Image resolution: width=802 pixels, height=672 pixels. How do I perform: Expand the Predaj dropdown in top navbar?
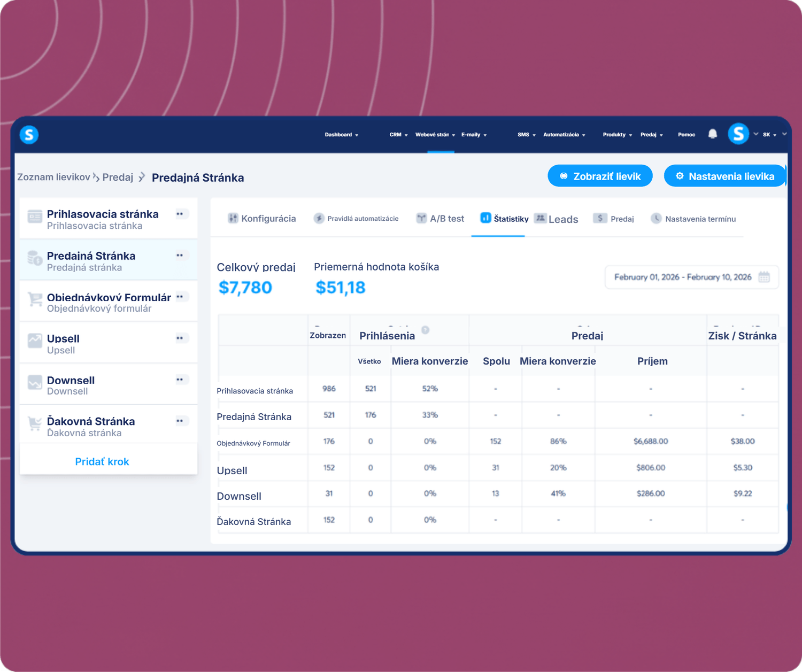click(x=652, y=135)
